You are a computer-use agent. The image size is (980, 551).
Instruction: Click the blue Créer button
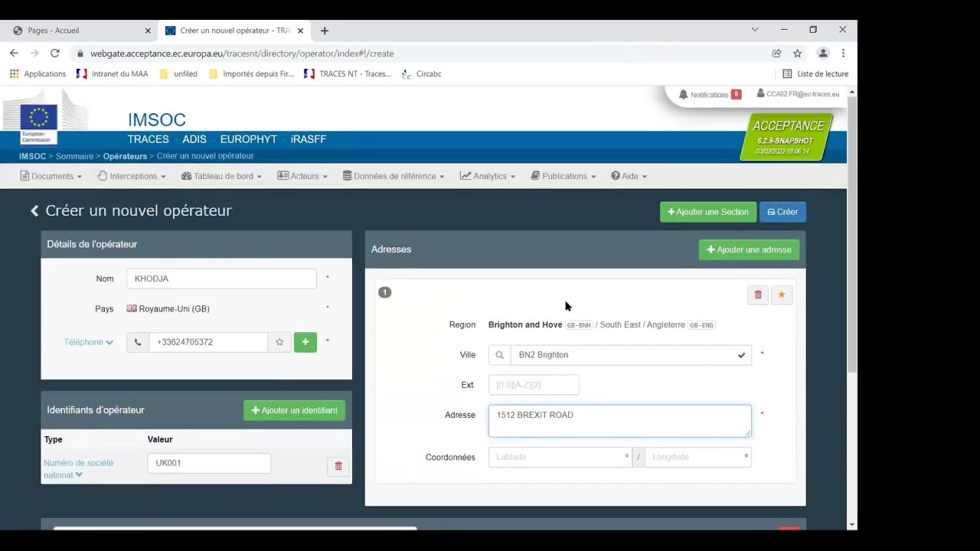pos(782,212)
